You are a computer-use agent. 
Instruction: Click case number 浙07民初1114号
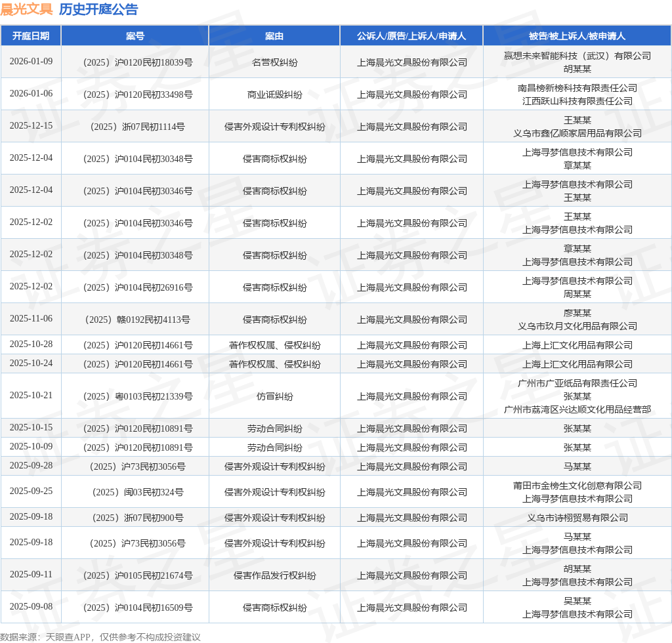click(138, 127)
